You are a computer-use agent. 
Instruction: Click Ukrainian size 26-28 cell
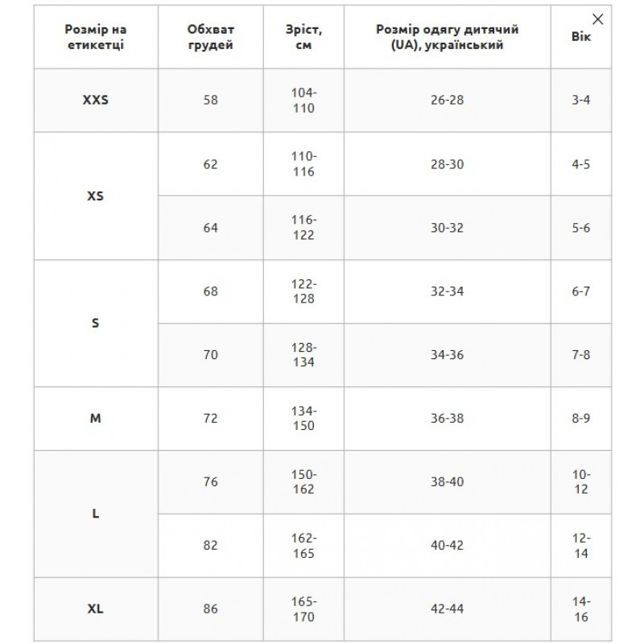point(448,101)
